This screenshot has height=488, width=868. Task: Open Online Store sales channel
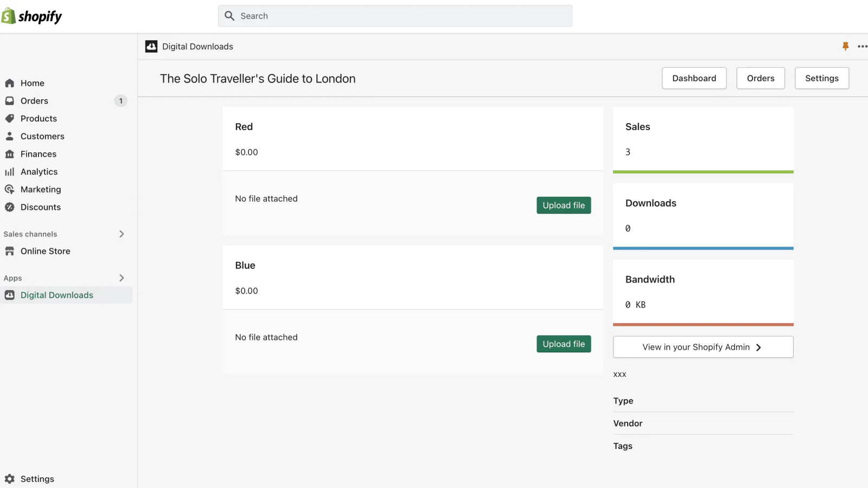coord(46,251)
